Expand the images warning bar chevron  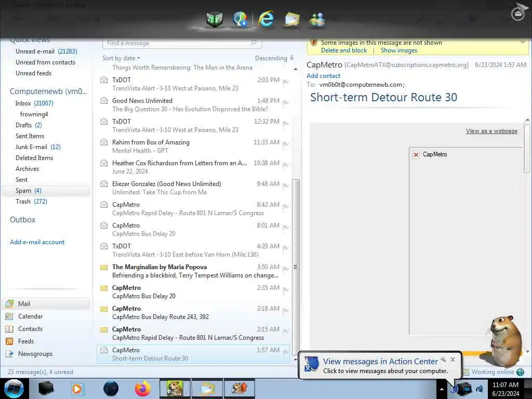coord(523,42)
